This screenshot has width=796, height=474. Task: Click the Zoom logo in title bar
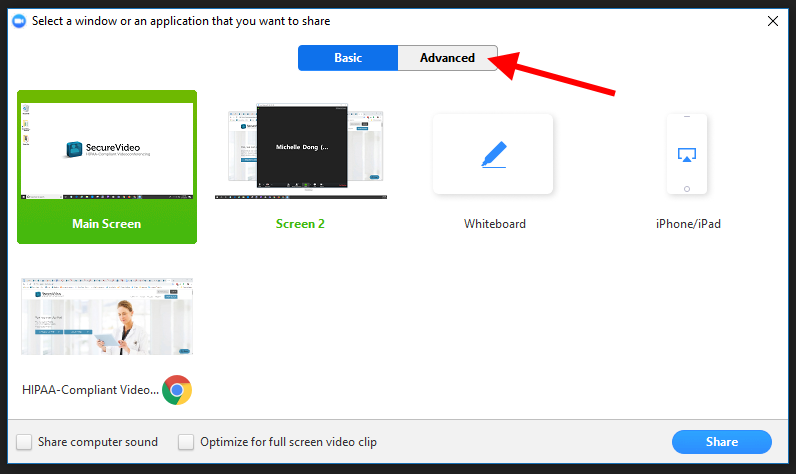coord(18,20)
